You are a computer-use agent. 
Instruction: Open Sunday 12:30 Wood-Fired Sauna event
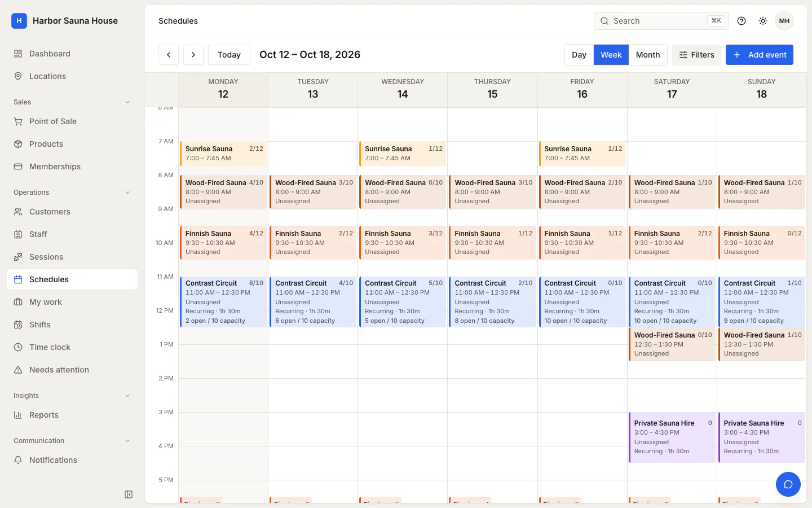click(761, 344)
